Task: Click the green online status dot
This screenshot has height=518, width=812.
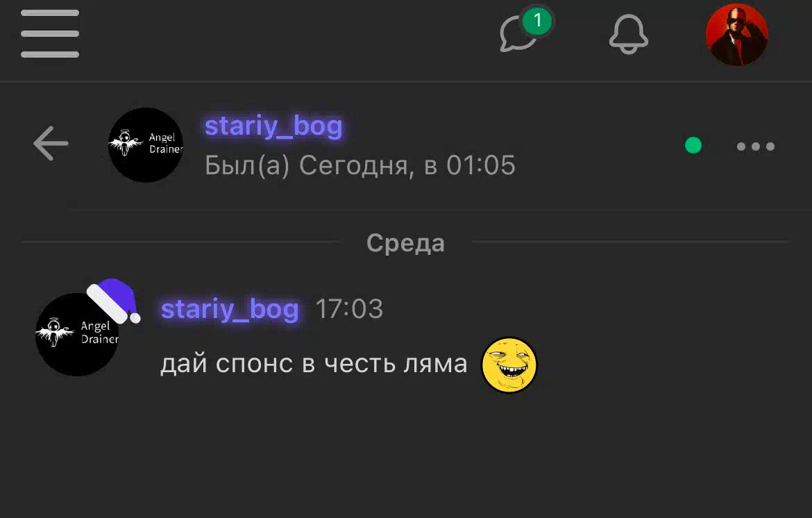Action: pos(693,145)
